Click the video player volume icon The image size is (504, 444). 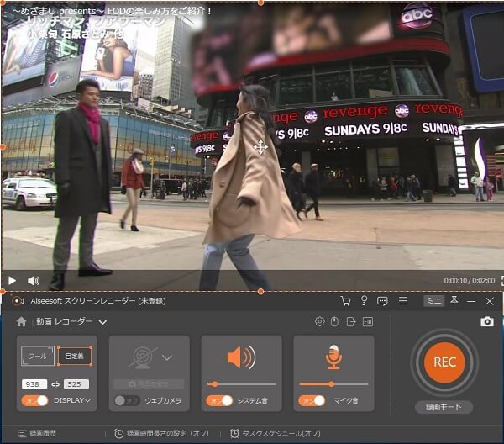(x=34, y=281)
